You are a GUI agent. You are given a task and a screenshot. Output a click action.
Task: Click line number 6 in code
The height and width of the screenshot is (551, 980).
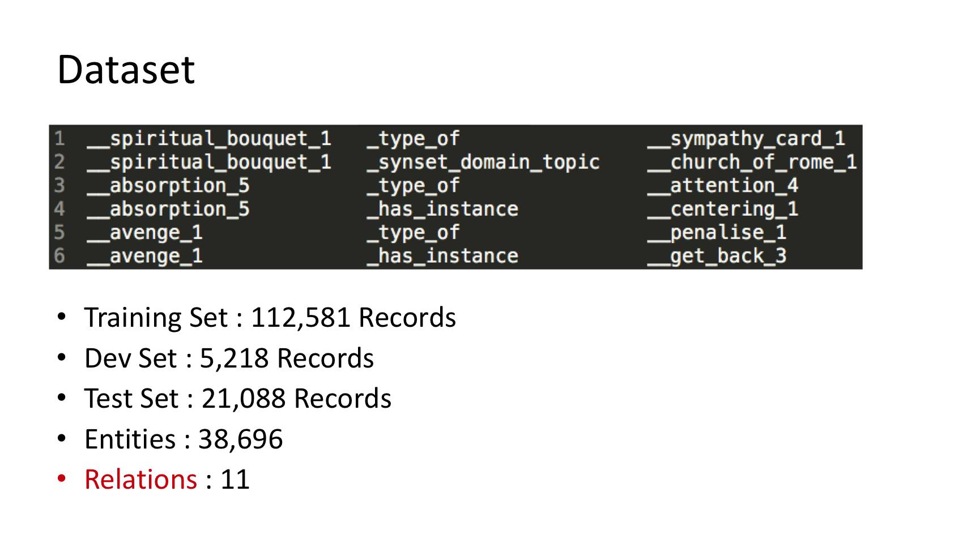coord(59,256)
